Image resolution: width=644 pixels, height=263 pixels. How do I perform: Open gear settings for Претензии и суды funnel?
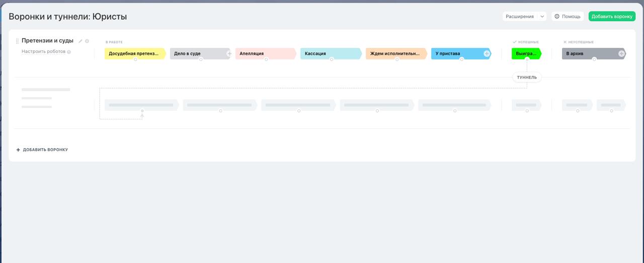pos(87,41)
